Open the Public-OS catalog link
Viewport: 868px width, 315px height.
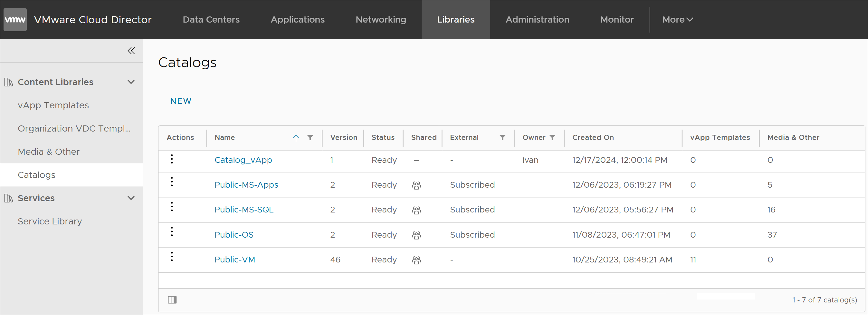234,235
